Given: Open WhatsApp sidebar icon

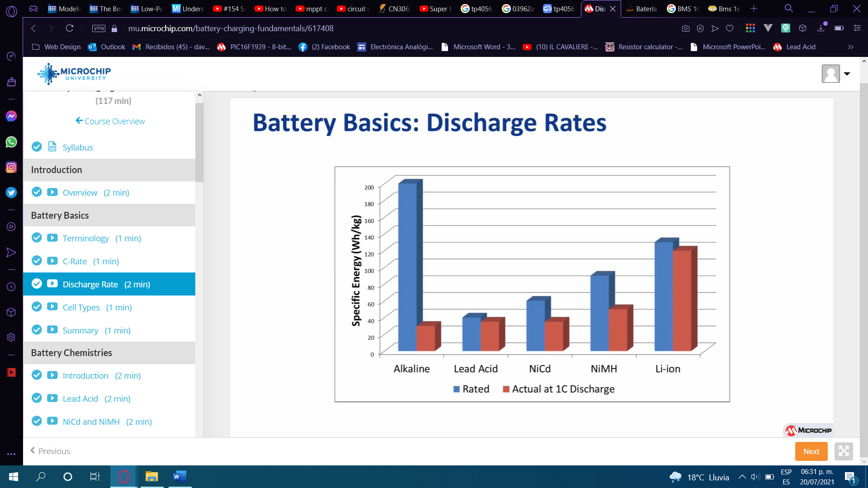Looking at the screenshot, I should pyautogui.click(x=11, y=142).
